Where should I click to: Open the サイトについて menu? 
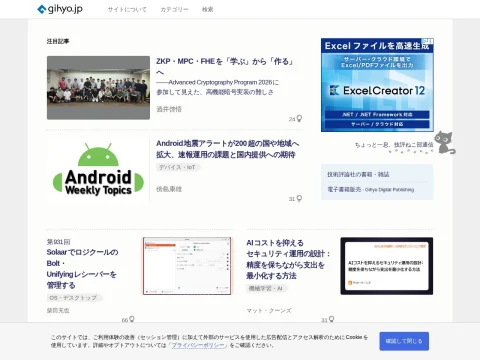tap(127, 10)
